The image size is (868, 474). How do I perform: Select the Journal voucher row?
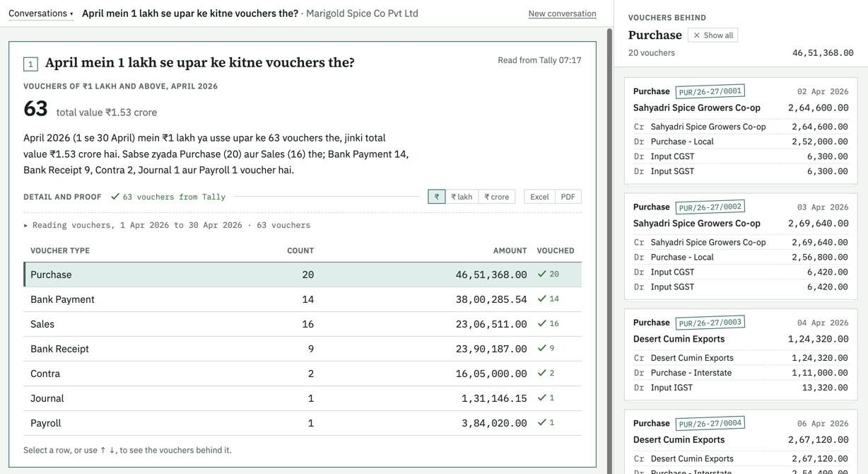(303, 398)
